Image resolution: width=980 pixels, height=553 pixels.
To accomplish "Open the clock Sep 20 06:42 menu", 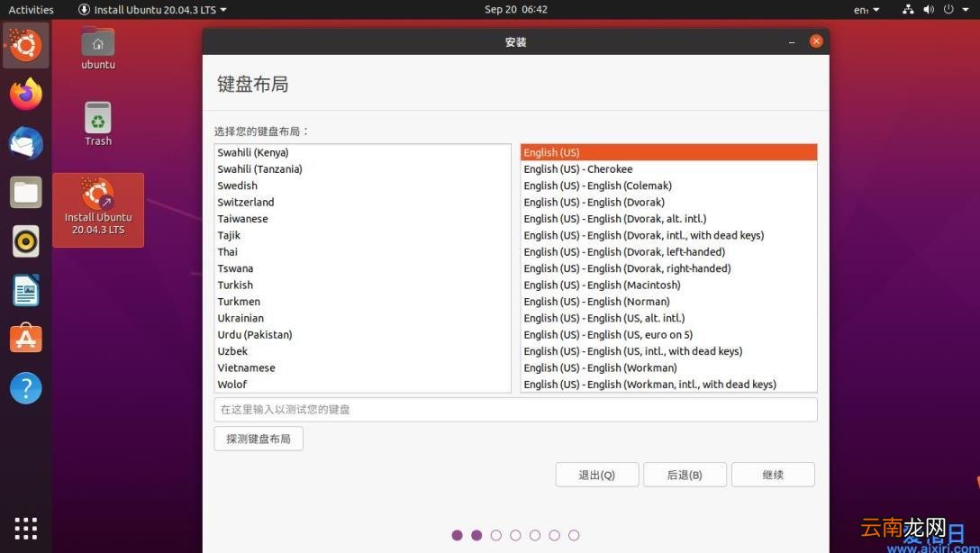I will (515, 9).
